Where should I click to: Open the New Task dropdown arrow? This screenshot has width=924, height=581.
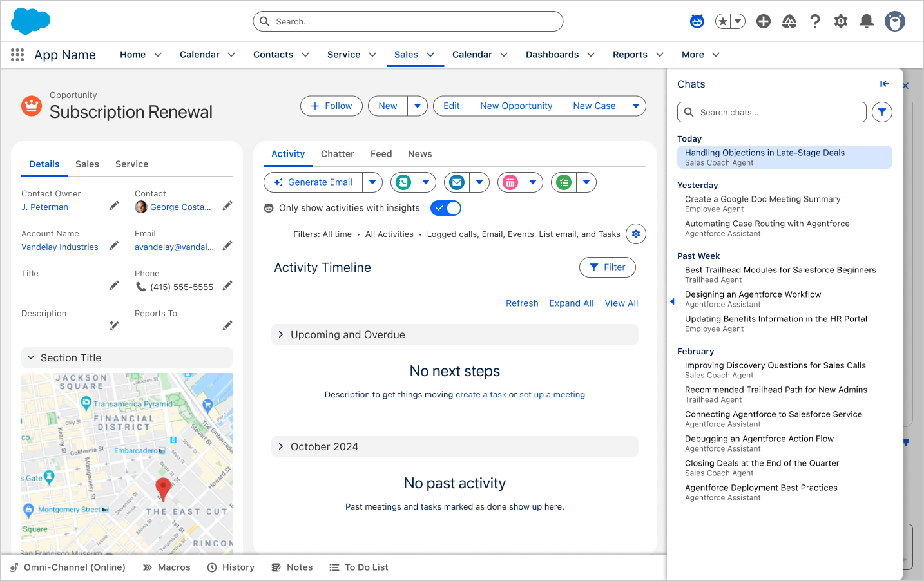tap(586, 182)
